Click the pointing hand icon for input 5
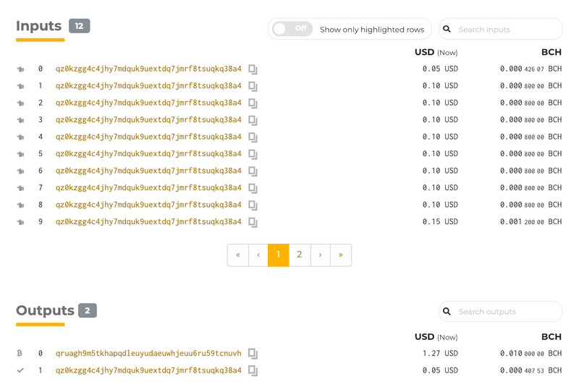 pos(20,154)
